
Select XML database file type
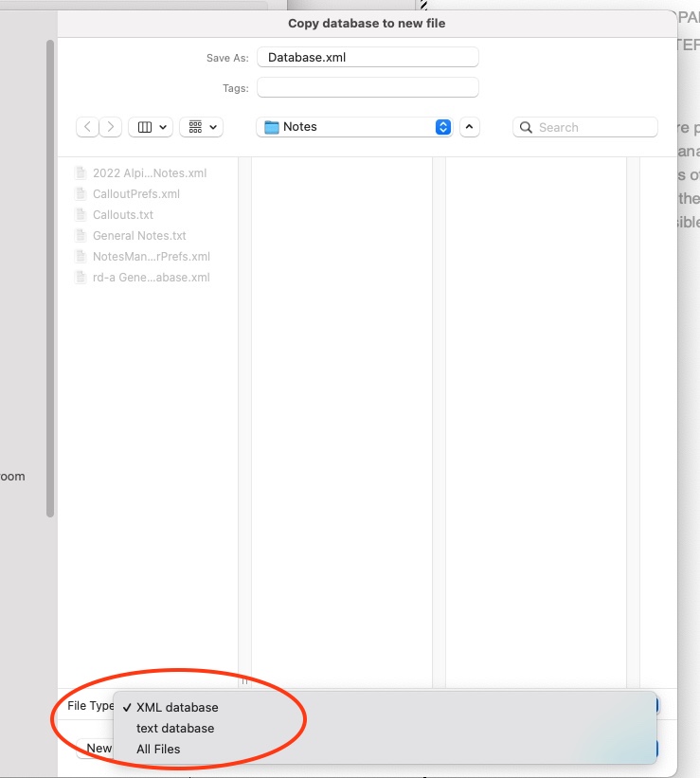177,708
